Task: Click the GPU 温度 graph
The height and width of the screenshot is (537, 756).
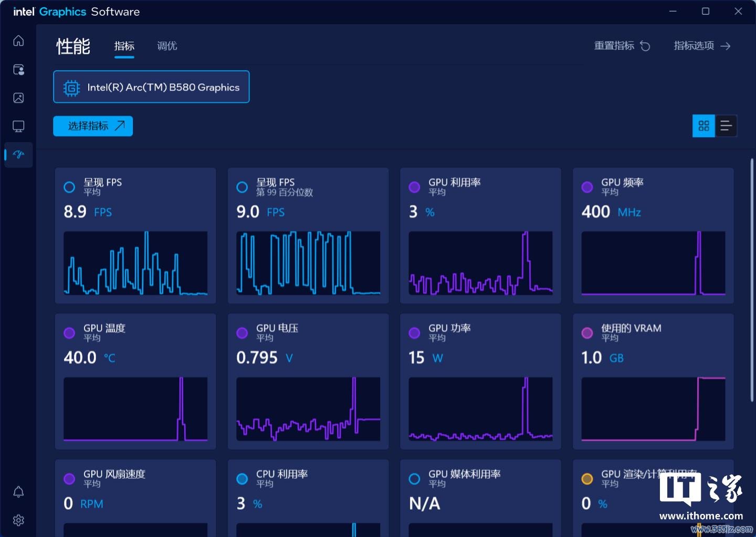Action: (x=135, y=409)
